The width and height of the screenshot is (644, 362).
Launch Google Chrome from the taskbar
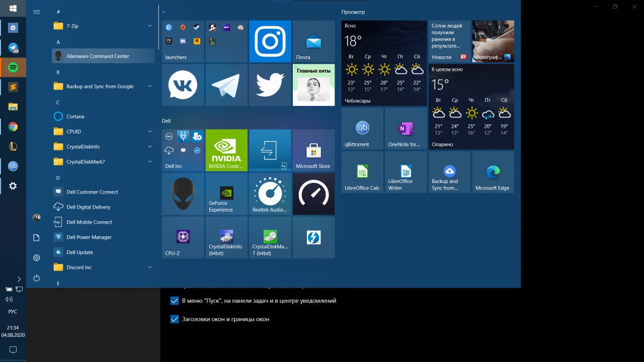13,127
